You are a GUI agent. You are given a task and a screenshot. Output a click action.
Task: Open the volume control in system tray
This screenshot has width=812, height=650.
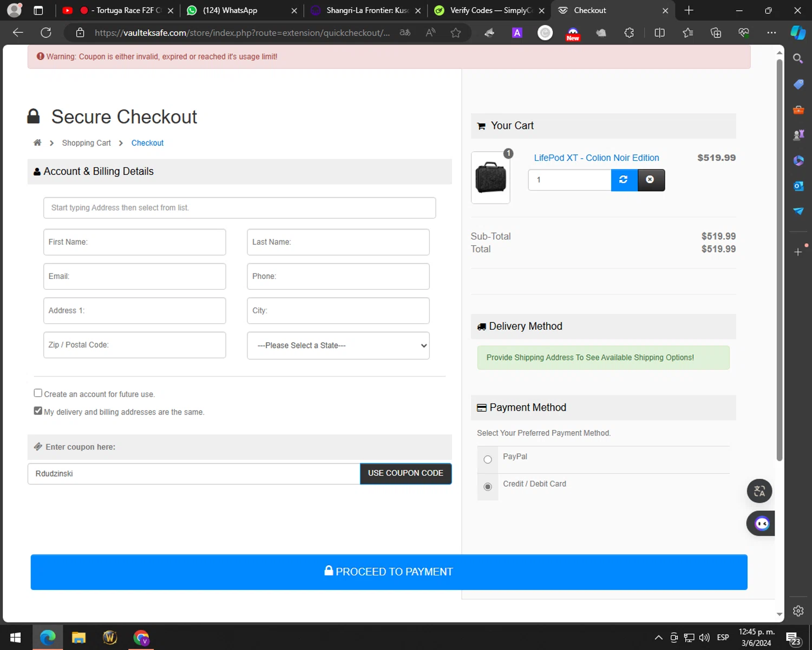pos(704,638)
